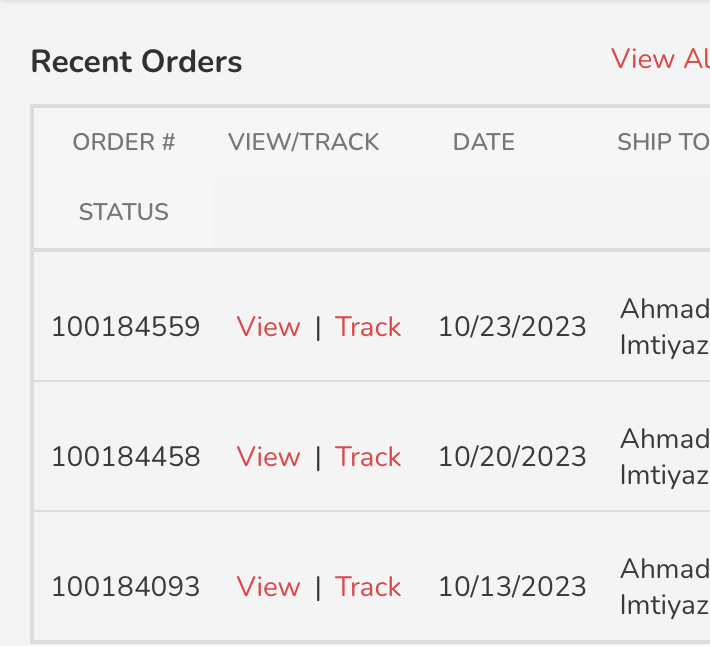Select the DATE column header
Screen dimensions: 710x646
coord(484,142)
